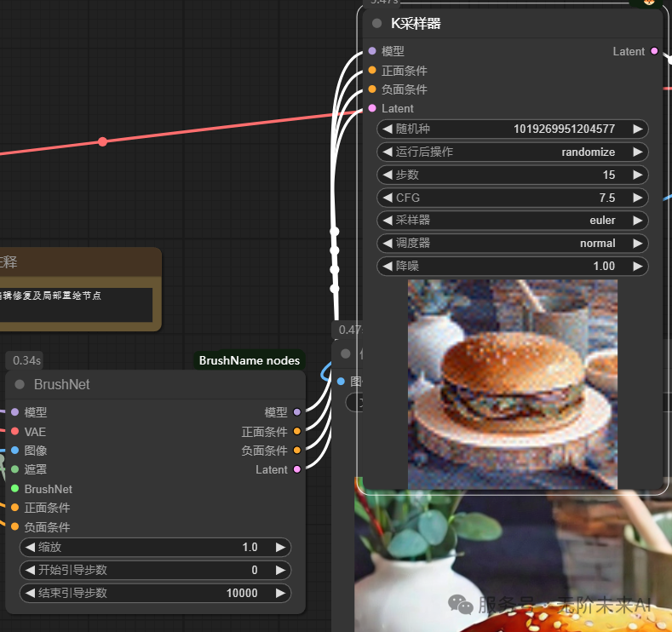672x632 pixels.
Task: Increase 缩放 with right arrow
Action: coord(280,547)
